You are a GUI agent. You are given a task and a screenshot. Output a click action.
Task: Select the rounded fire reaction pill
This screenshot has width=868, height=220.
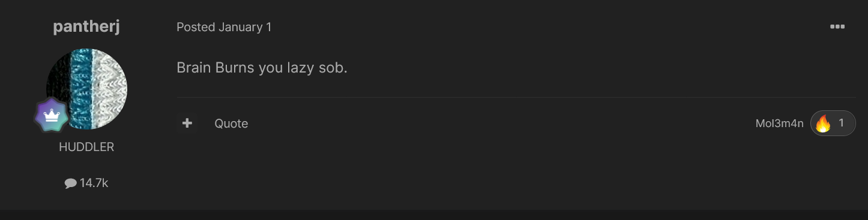(833, 123)
